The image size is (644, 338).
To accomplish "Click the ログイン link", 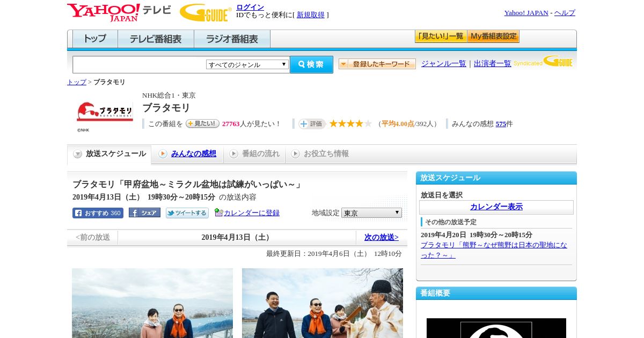I will tap(250, 7).
